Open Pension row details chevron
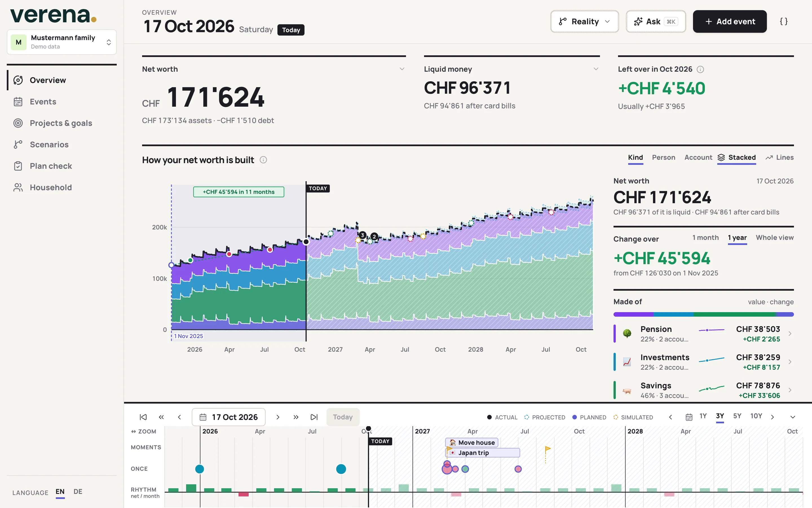 click(790, 334)
